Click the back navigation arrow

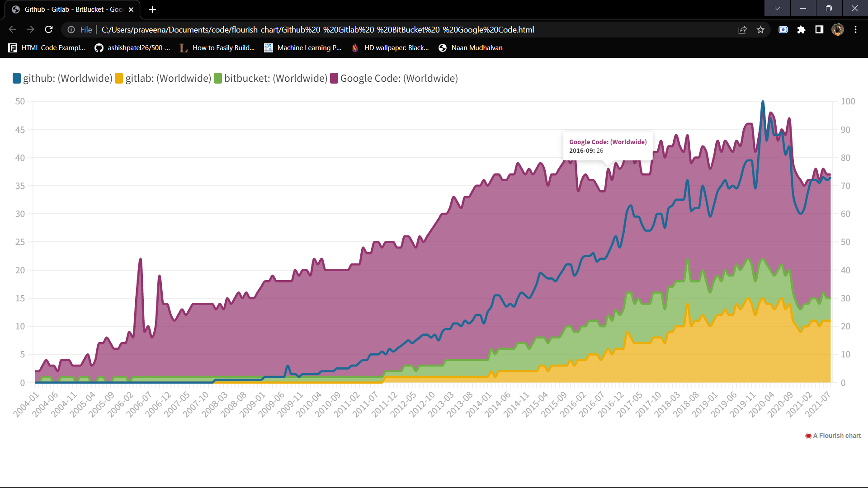click(x=12, y=29)
